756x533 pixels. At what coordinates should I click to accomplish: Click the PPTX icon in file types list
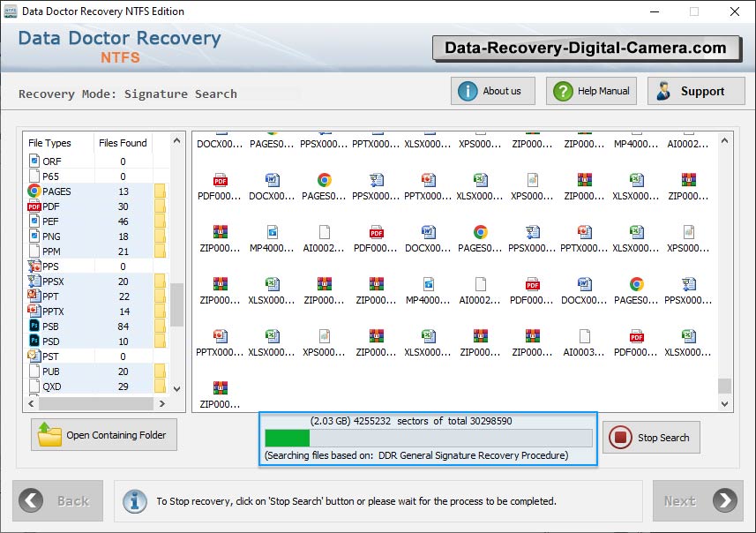point(34,311)
